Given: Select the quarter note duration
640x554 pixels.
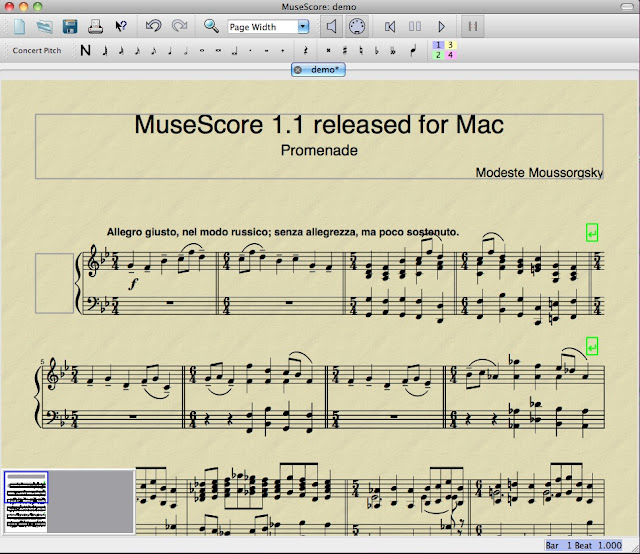Looking at the screenshot, I should [170, 51].
